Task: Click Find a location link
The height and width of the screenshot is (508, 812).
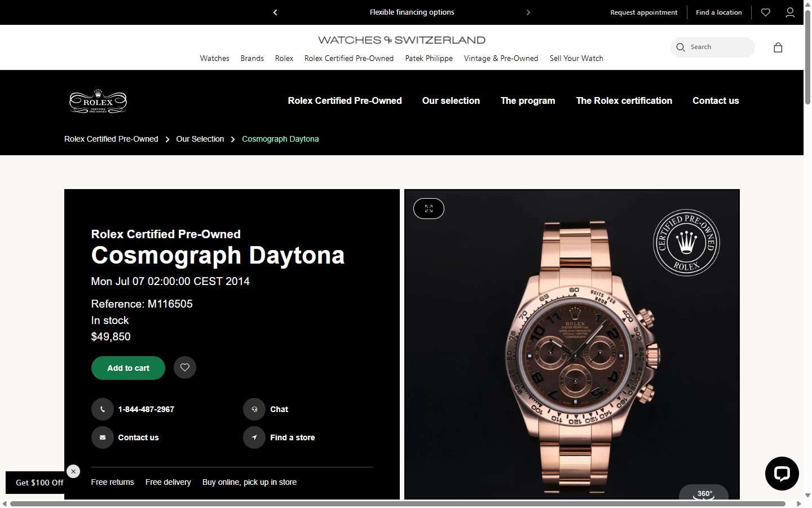Action: [719, 12]
